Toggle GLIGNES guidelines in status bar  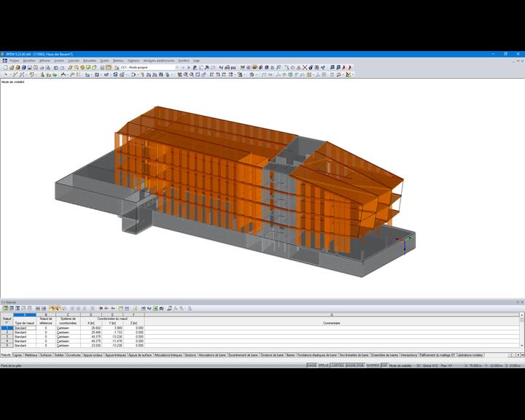point(373,365)
